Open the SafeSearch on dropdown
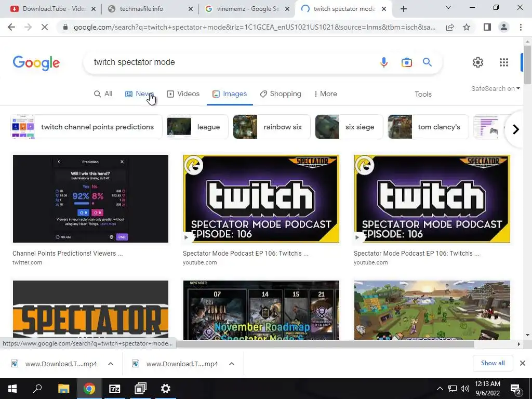Image resolution: width=532 pixels, height=399 pixels. click(x=495, y=89)
